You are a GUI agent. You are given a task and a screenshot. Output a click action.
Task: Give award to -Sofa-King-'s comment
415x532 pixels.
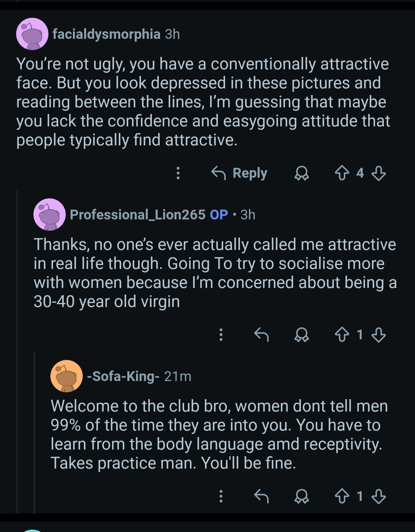pos(301,496)
